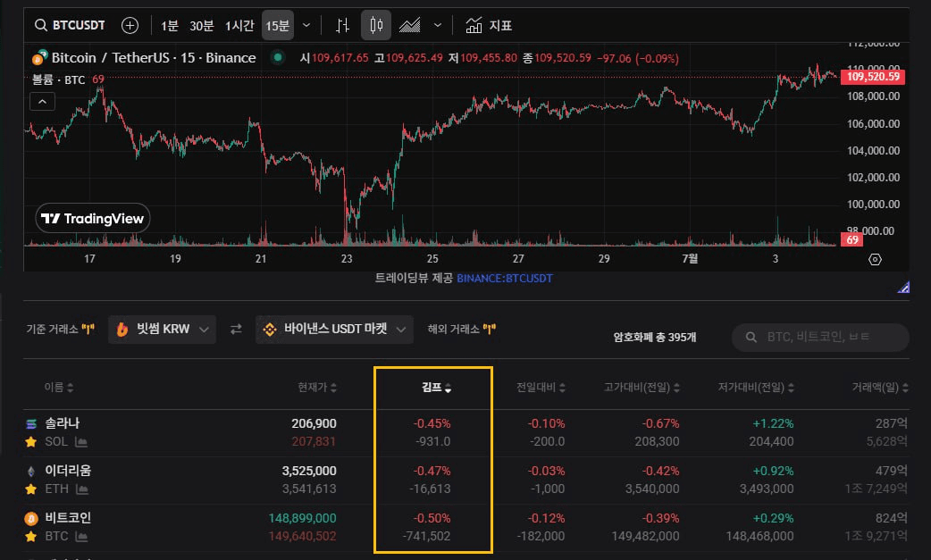
Task: Click the 206,900 Solana price
Action: [x=314, y=423]
